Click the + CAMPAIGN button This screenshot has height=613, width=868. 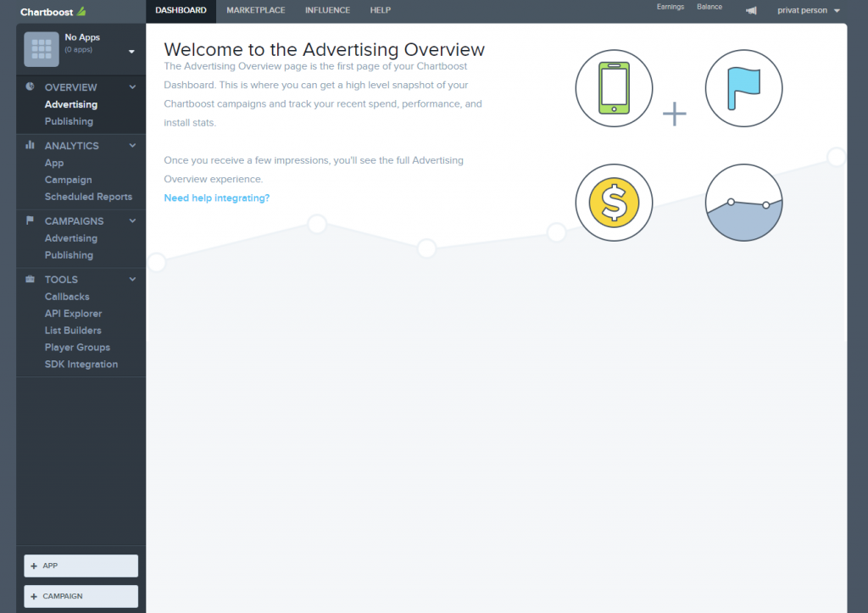click(x=81, y=596)
